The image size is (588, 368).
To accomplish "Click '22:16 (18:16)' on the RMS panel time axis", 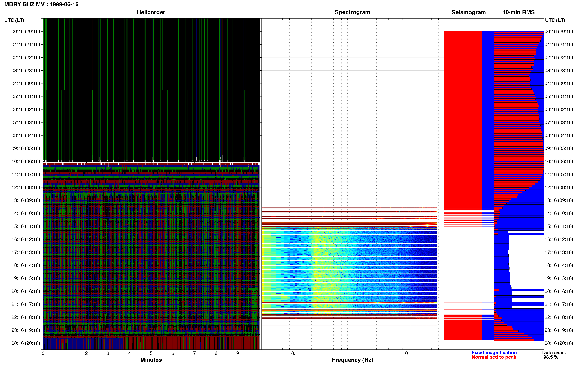I will click(559, 317).
